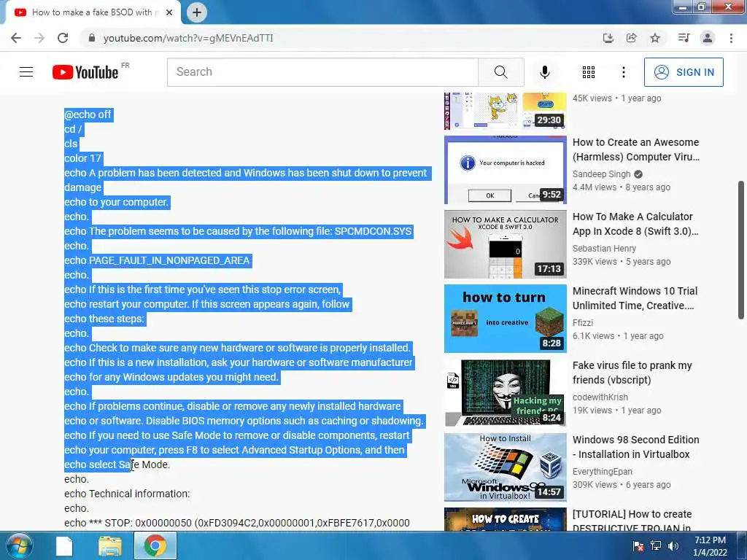
Task: Open Scratch cat video thumbnail 29:30
Action: [x=506, y=111]
